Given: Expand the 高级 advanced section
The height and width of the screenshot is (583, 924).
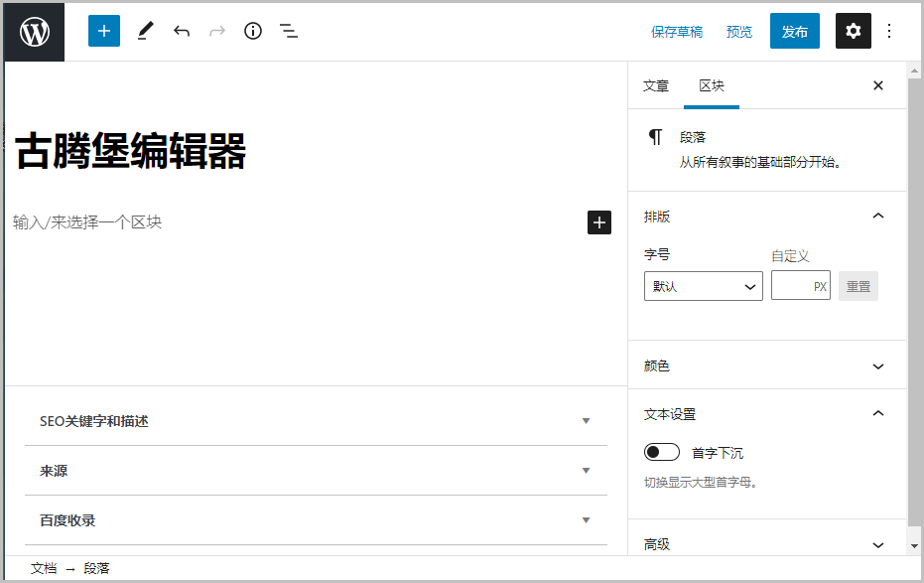Looking at the screenshot, I should click(x=766, y=544).
